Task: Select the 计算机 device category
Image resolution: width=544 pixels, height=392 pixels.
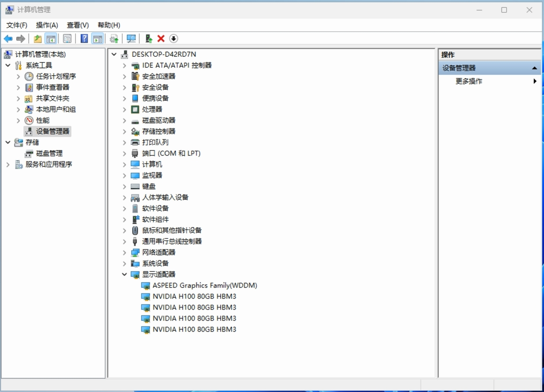Action: 152,164
